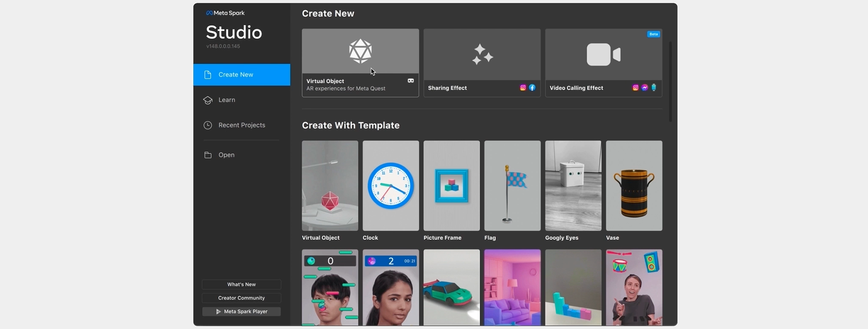Screen dimensions: 868x329
Task: Create a new Sharing Effect project
Action: (482, 63)
